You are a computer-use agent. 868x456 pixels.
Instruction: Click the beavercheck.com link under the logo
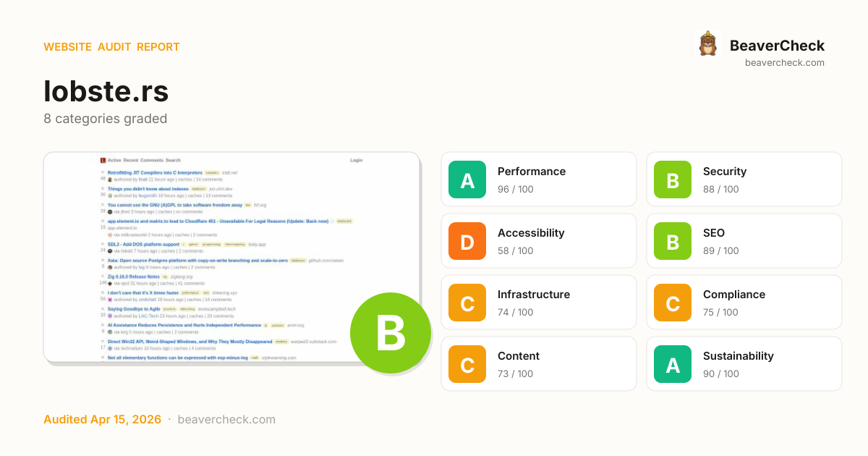point(784,63)
